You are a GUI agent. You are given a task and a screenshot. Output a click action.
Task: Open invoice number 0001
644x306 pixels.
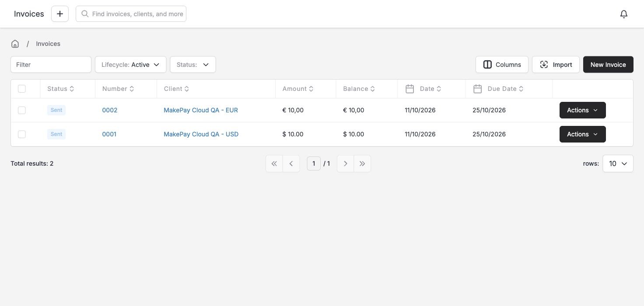pyautogui.click(x=109, y=134)
